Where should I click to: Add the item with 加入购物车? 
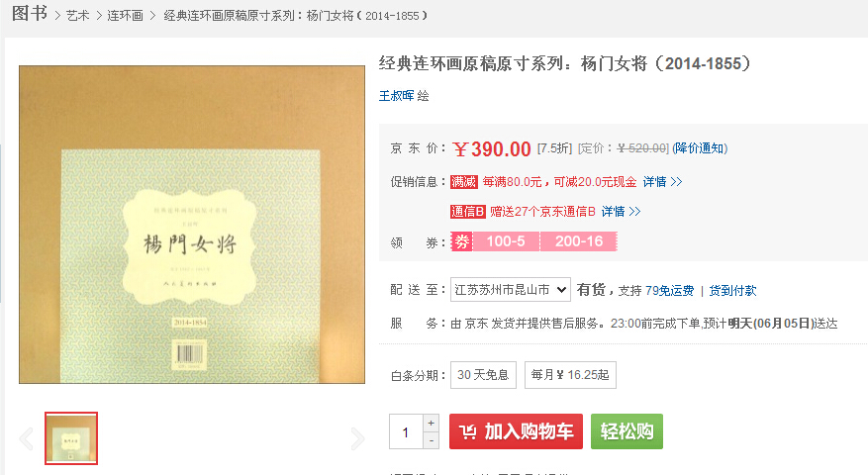tap(516, 431)
